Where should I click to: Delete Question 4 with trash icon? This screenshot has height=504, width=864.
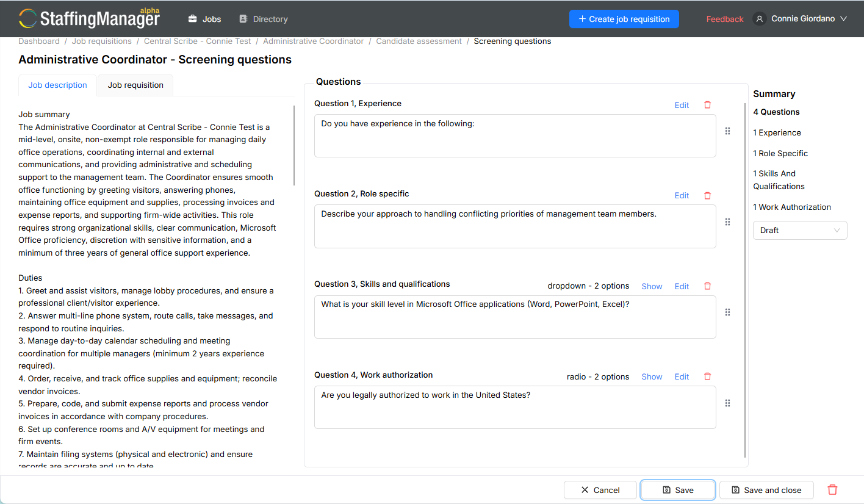click(x=708, y=376)
